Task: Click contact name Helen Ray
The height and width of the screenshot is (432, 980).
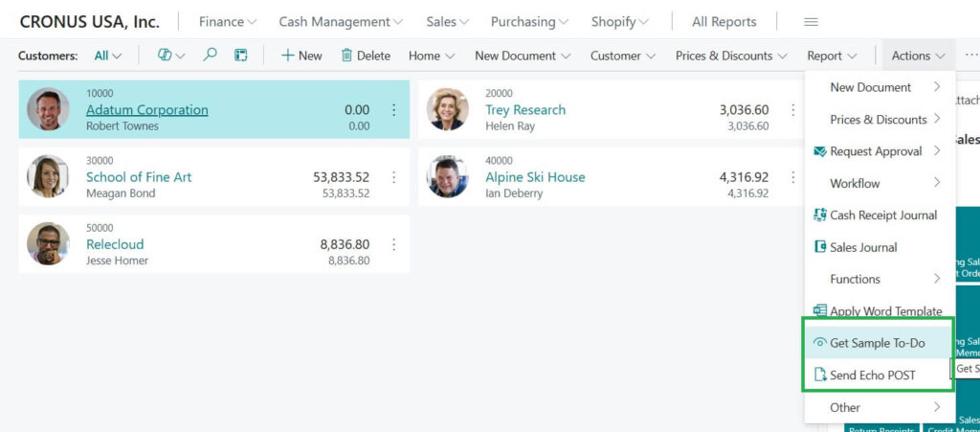Action: pos(510,126)
